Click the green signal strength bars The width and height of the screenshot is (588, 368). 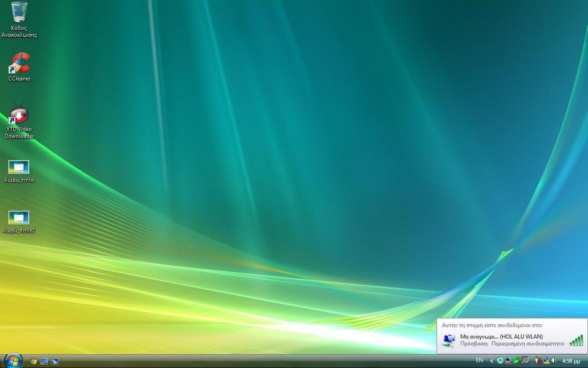576,341
